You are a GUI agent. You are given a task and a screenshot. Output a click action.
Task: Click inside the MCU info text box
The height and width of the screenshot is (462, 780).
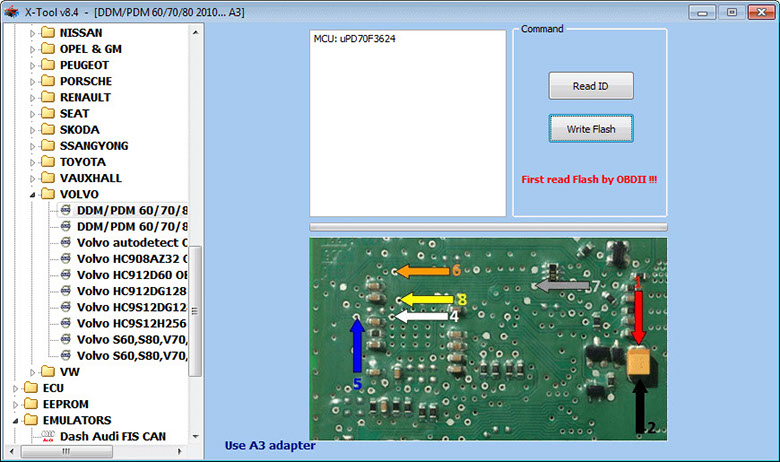point(408,122)
